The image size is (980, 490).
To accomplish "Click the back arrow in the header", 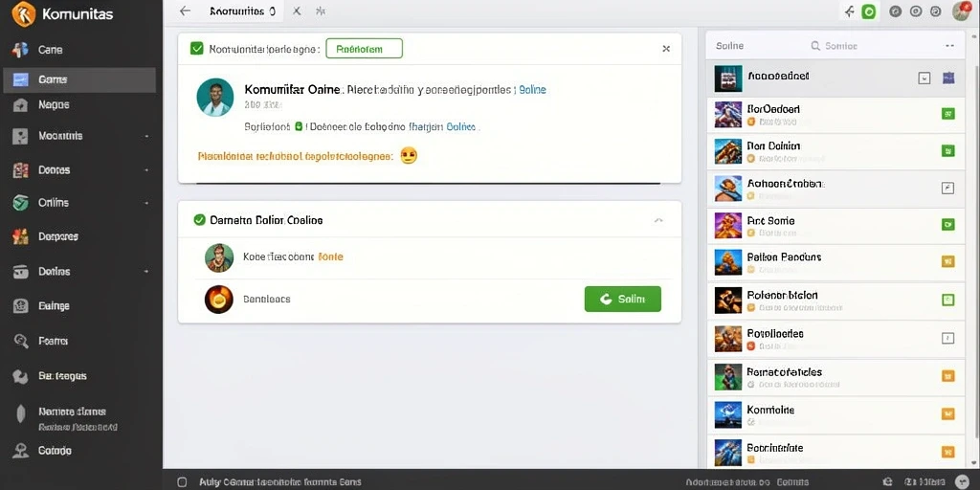I will coord(185,11).
